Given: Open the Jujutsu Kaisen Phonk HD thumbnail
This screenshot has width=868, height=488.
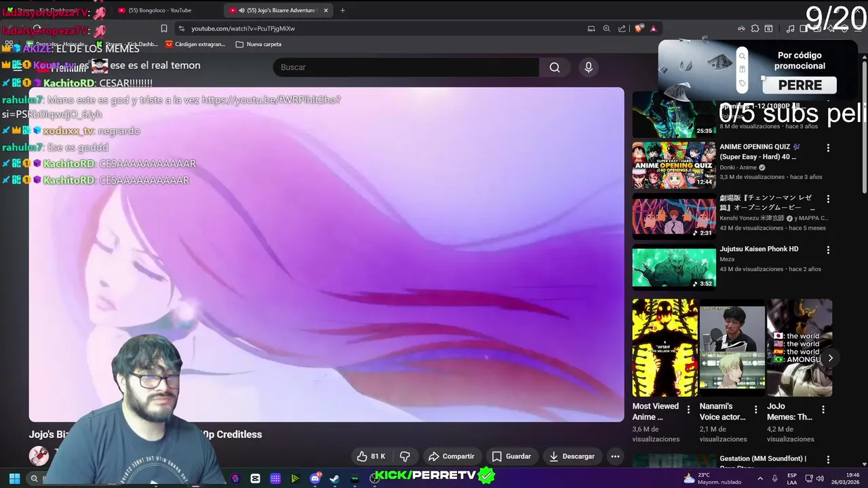Looking at the screenshot, I should pos(674,267).
